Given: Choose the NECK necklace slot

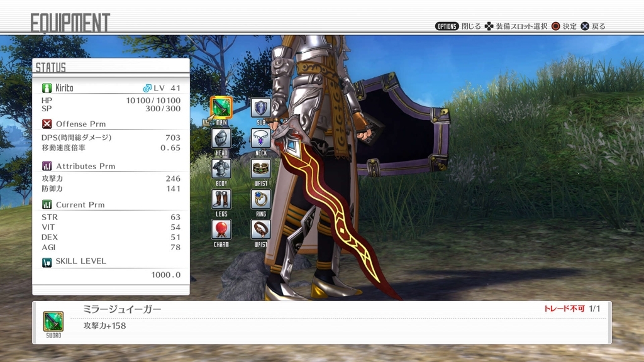Looking at the screenshot, I should point(261,138).
